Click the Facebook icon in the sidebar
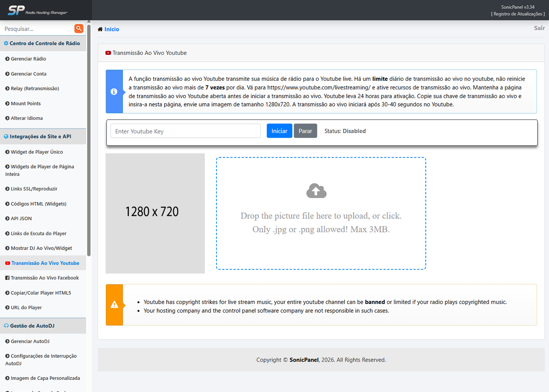 point(7,278)
